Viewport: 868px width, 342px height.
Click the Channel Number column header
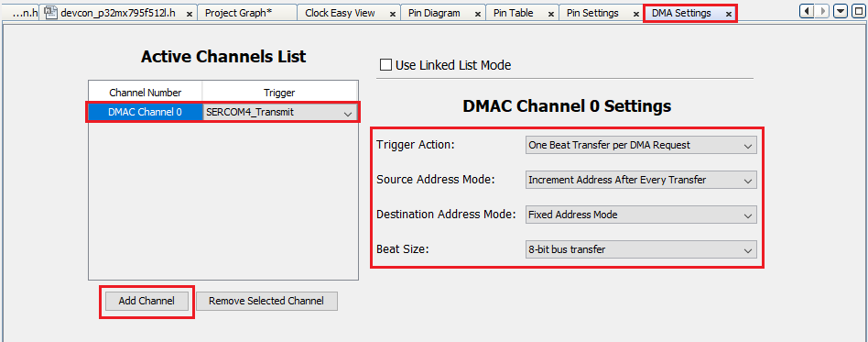[145, 92]
